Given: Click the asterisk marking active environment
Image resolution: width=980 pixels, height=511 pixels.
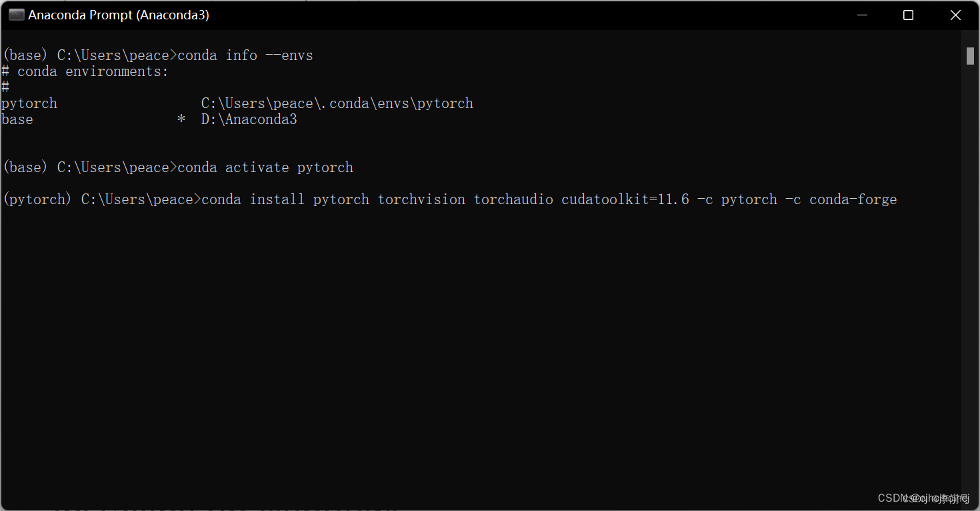Looking at the screenshot, I should tap(181, 119).
